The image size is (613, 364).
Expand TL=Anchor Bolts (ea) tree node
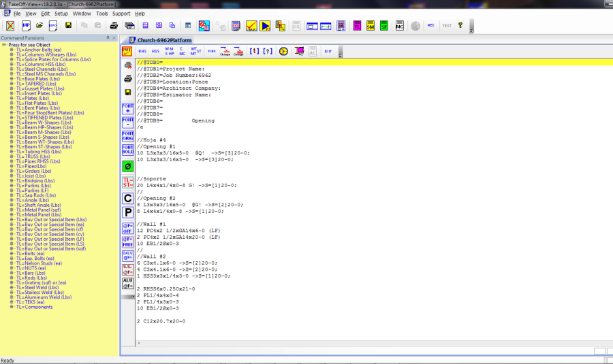pyautogui.click(x=12, y=50)
